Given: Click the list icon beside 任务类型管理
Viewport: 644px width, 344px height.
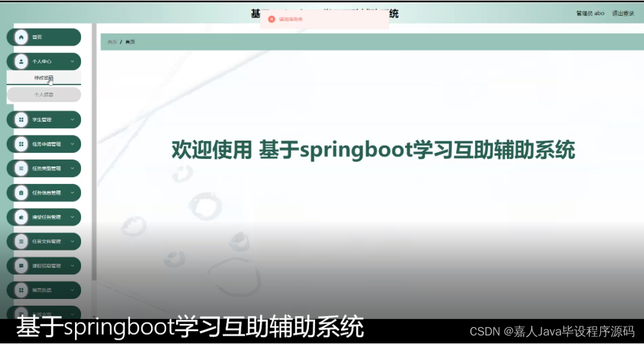Looking at the screenshot, I should [21, 168].
